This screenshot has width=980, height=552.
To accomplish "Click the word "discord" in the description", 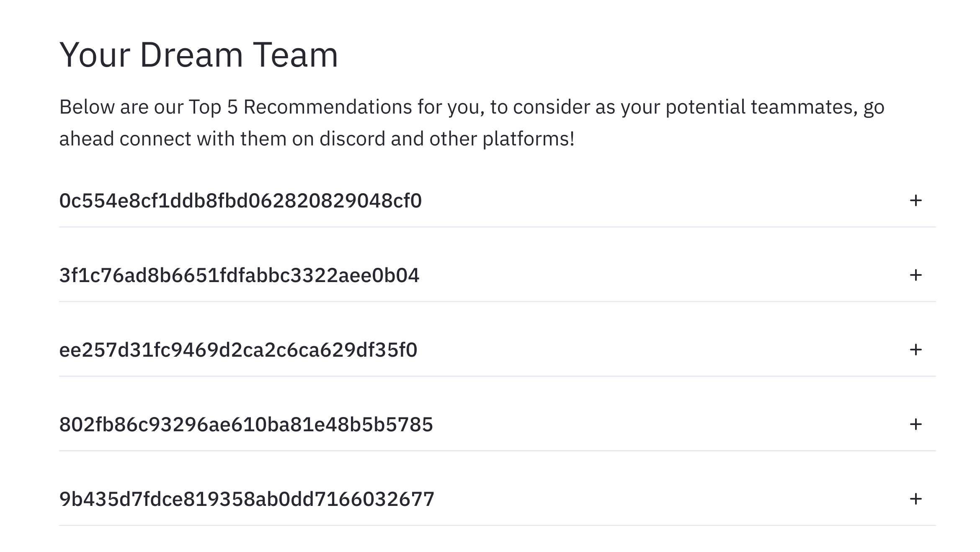I will click(352, 139).
